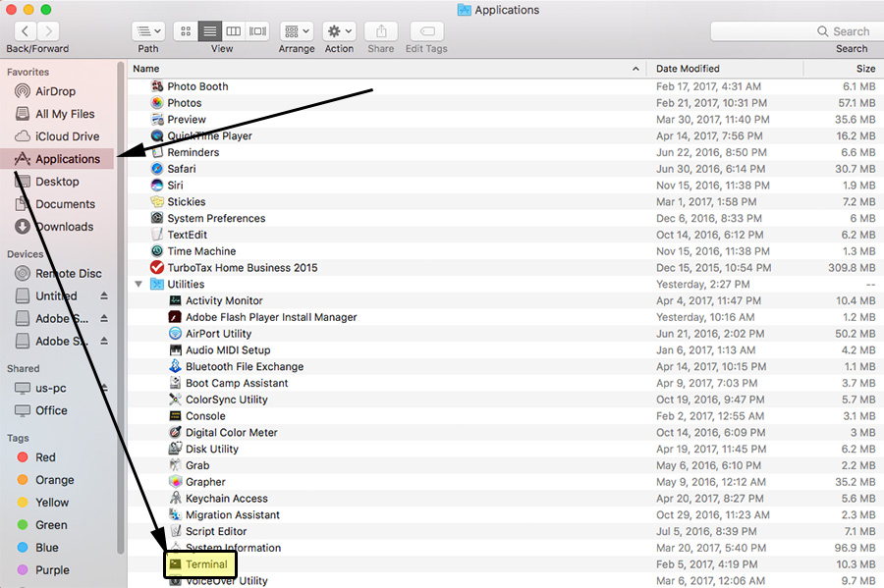Open the Arrange dropdown menu

pyautogui.click(x=297, y=31)
